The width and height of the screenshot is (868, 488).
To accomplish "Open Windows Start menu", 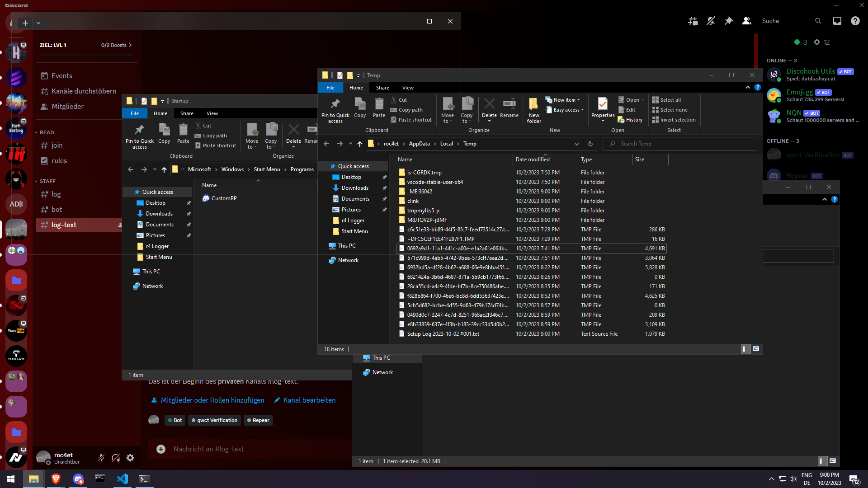I will click(11, 479).
